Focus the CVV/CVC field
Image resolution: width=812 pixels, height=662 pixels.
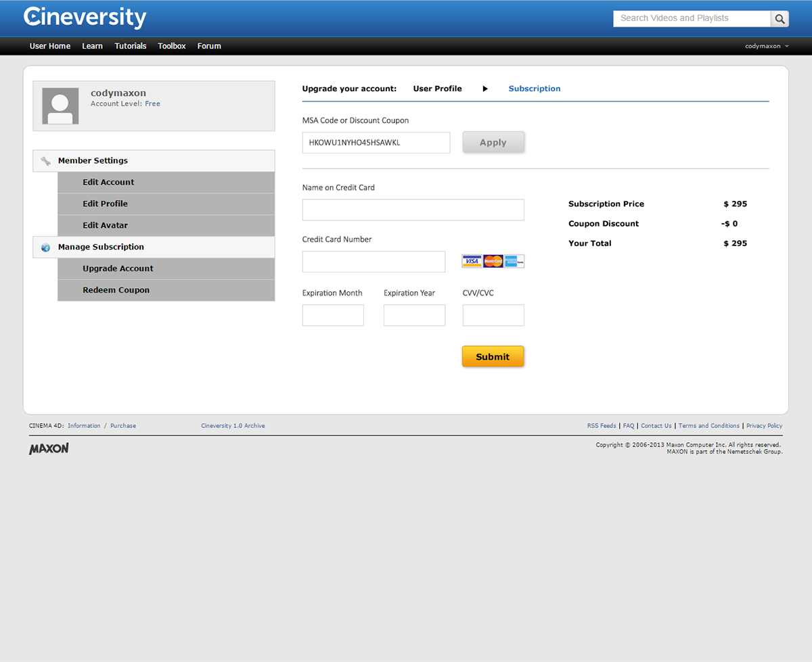[x=493, y=315]
